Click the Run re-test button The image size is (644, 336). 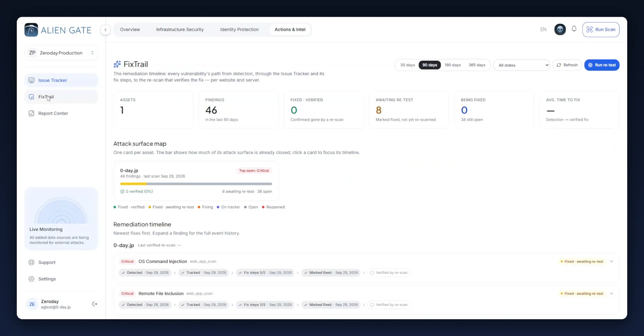click(602, 65)
